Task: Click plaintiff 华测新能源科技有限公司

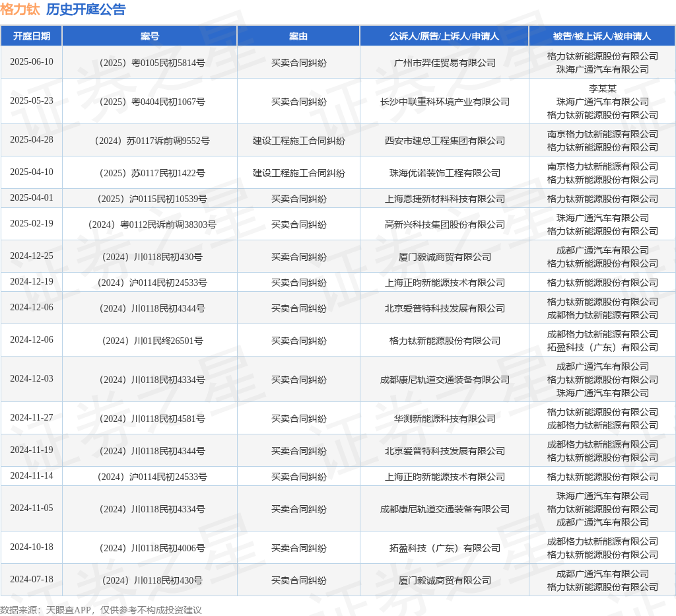Action: [444, 419]
